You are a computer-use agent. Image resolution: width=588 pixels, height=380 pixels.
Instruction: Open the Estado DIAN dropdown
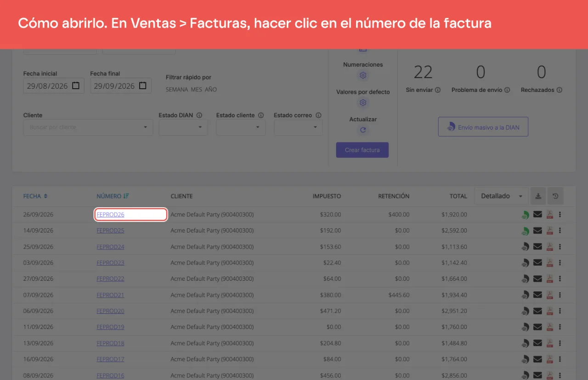click(183, 127)
